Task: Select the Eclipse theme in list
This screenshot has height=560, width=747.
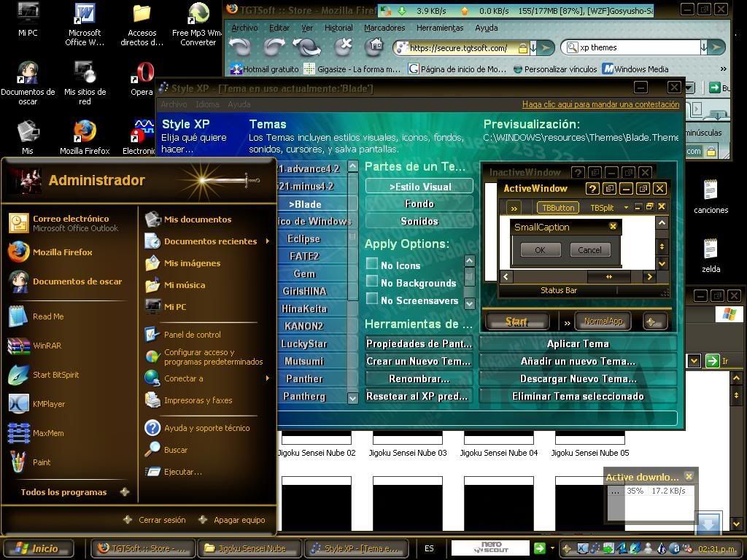Action: pyautogui.click(x=304, y=238)
